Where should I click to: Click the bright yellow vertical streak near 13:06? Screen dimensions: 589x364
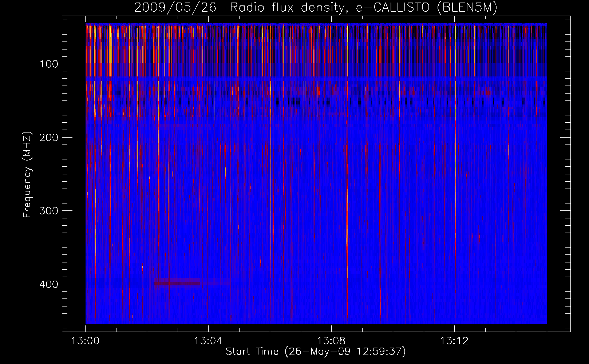[270, 174]
